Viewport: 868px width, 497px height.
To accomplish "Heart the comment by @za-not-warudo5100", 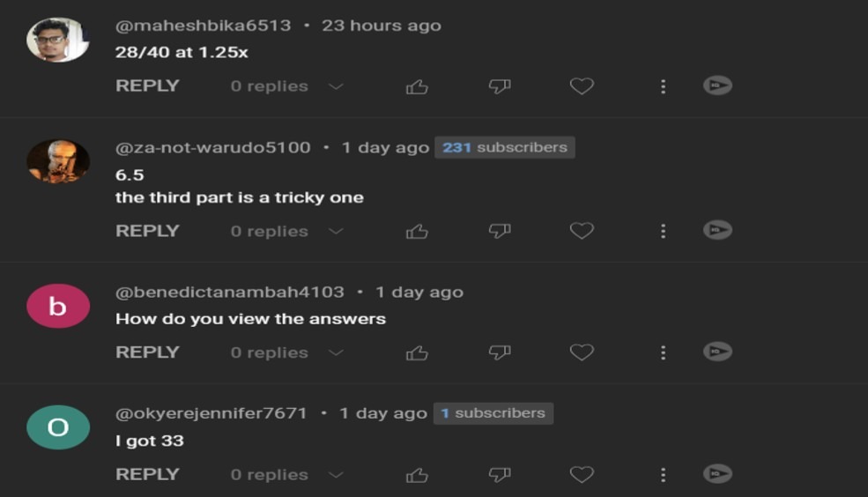I will pyautogui.click(x=582, y=231).
